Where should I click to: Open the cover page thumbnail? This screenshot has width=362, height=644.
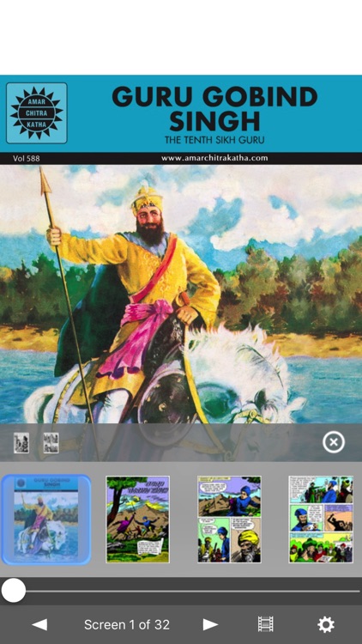point(46,519)
